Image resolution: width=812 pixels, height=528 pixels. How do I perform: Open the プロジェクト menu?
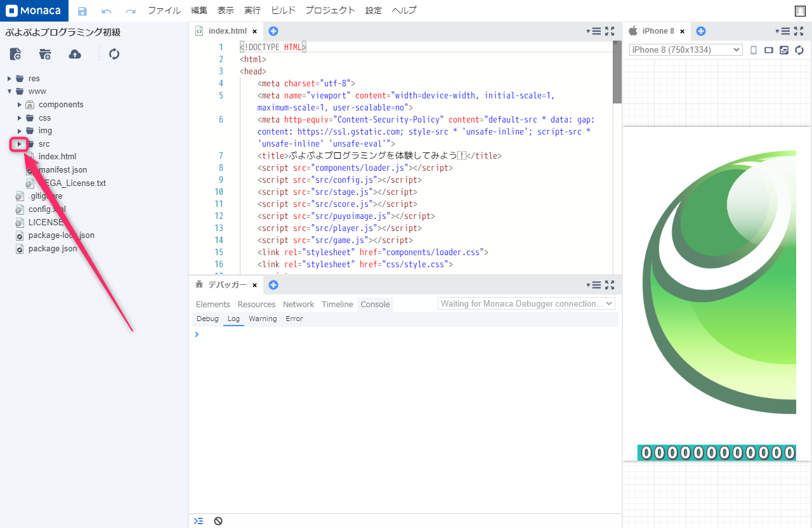[x=330, y=11]
